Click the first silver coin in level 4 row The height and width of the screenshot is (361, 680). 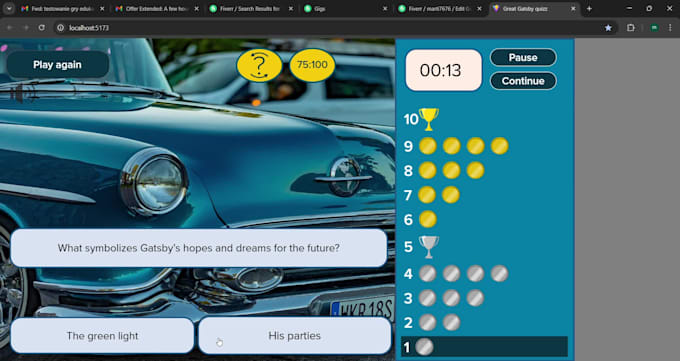click(428, 273)
